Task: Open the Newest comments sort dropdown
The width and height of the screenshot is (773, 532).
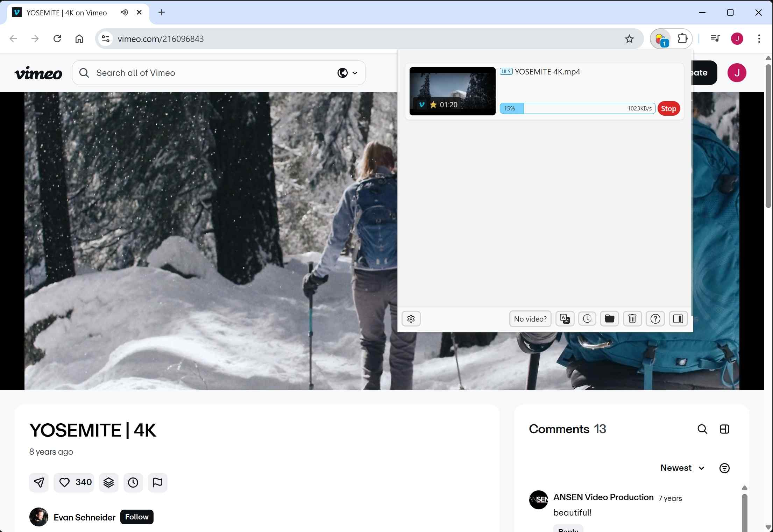Action: pos(682,468)
